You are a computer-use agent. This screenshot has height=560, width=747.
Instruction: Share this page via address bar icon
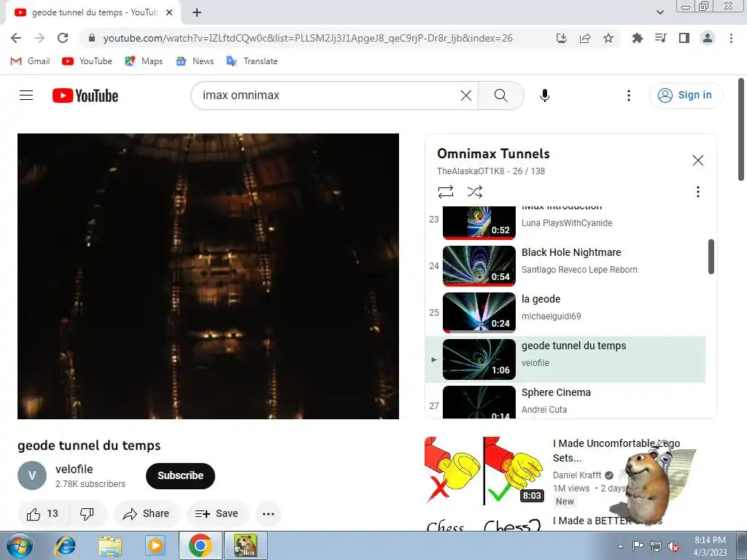[585, 38]
